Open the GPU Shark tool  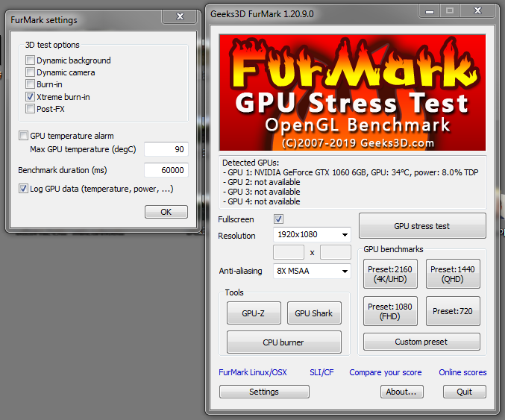(314, 313)
